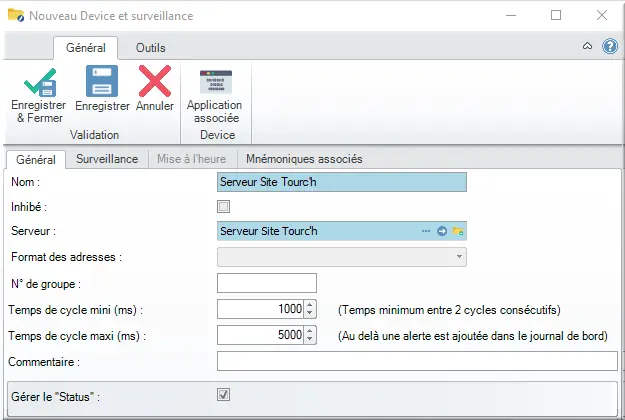Switch to the Outils ribbon tab
The image size is (625, 420).
point(151,48)
